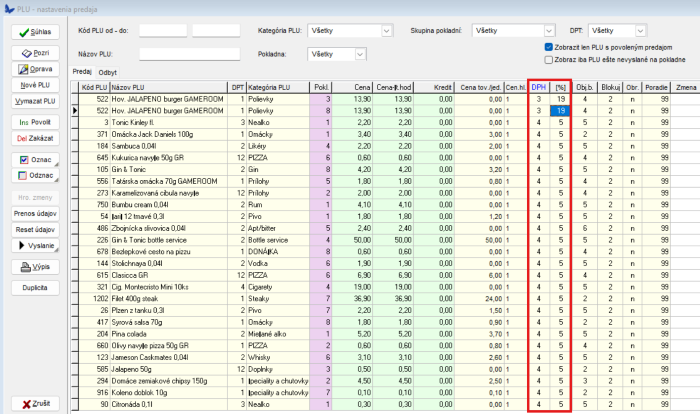Toggle Zobraziť len PLU s povoleným predajom
The width and height of the screenshot is (700, 414).
pyautogui.click(x=549, y=47)
